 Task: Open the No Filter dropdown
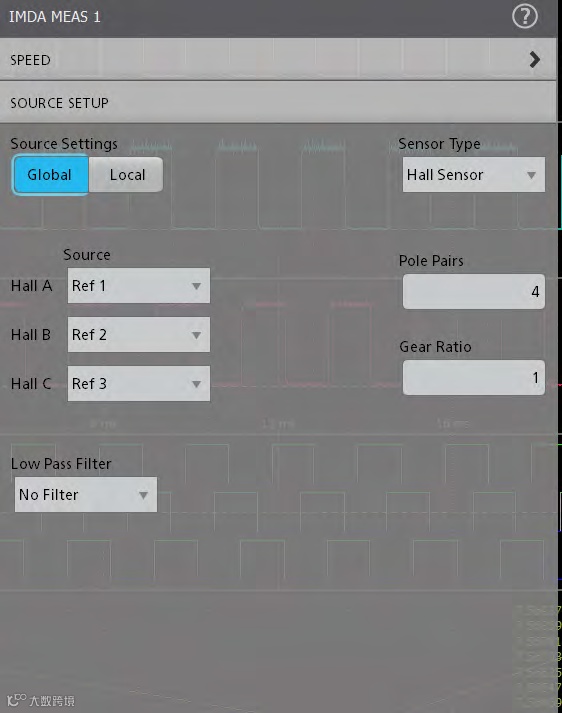[86, 495]
